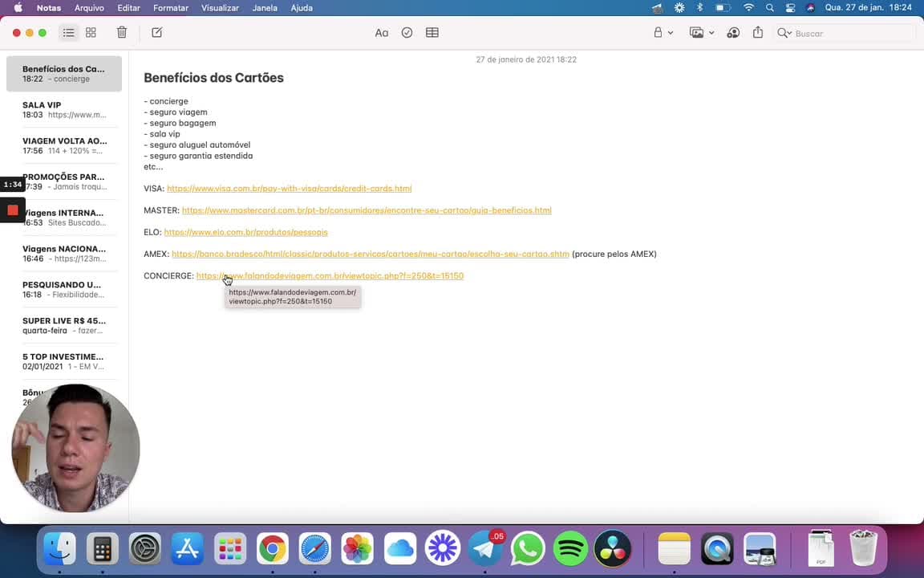Viewport: 924px width, 578px height.
Task: Open Telegram from the Dock
Action: 485,548
